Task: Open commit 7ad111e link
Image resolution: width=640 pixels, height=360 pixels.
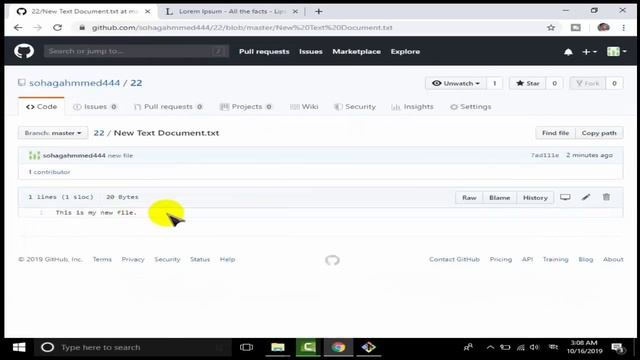Action: 545,155
